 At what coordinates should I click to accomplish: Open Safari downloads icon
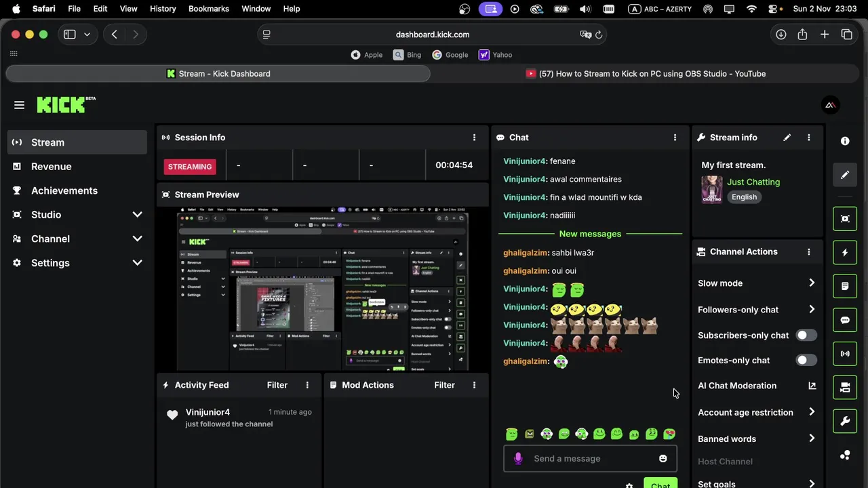[x=781, y=35]
